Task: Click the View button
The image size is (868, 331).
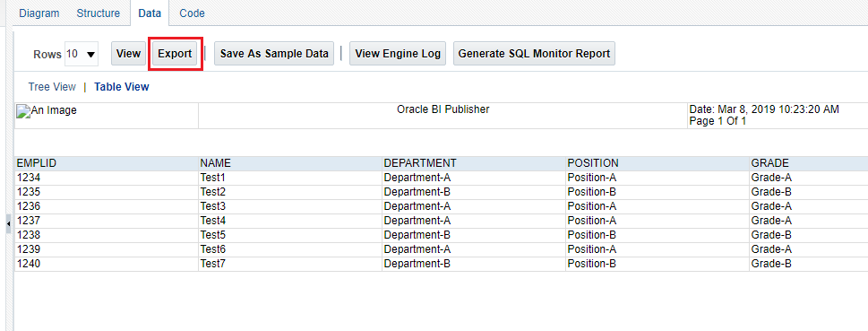Action: (128, 54)
